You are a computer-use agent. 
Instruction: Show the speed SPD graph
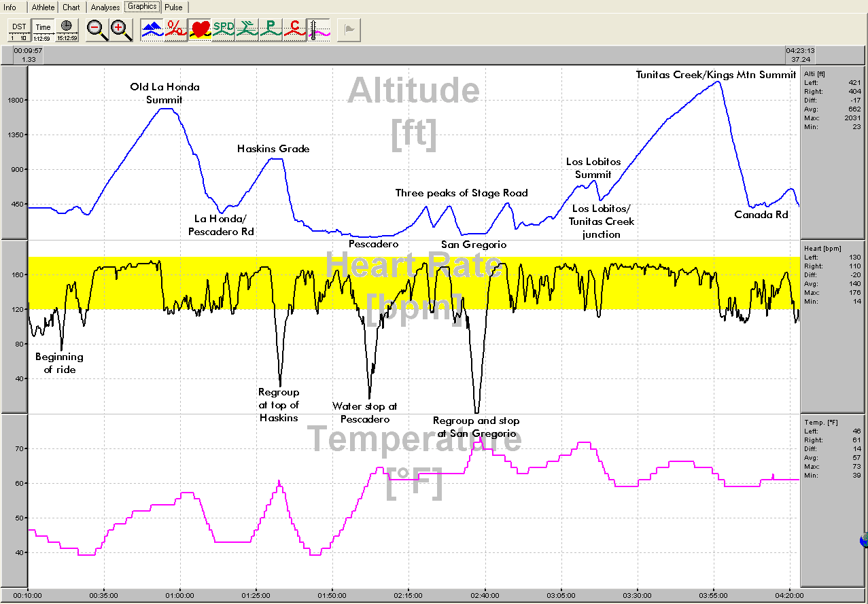[x=224, y=30]
